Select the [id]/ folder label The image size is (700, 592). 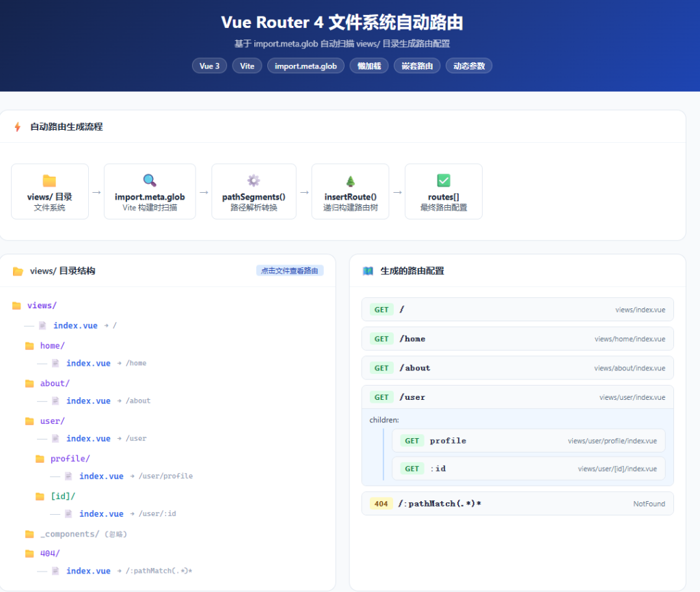(63, 496)
